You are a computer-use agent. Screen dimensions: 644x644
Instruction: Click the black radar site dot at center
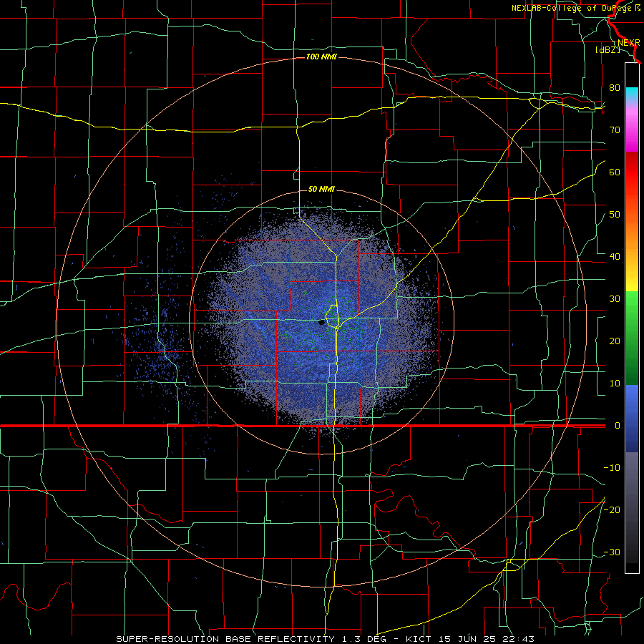click(321, 323)
